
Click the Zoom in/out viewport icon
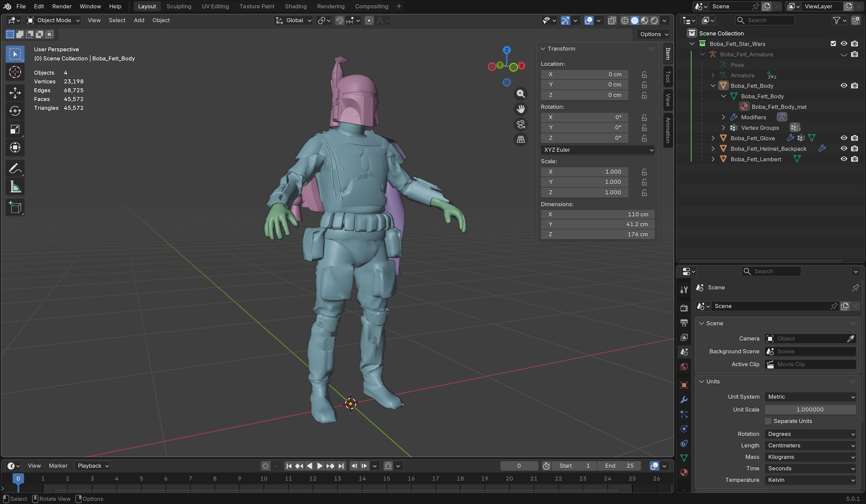point(521,94)
